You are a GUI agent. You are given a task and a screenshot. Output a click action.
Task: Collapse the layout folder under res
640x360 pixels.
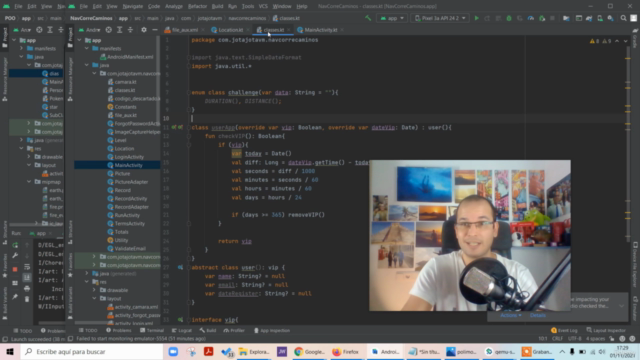[x=94, y=298]
